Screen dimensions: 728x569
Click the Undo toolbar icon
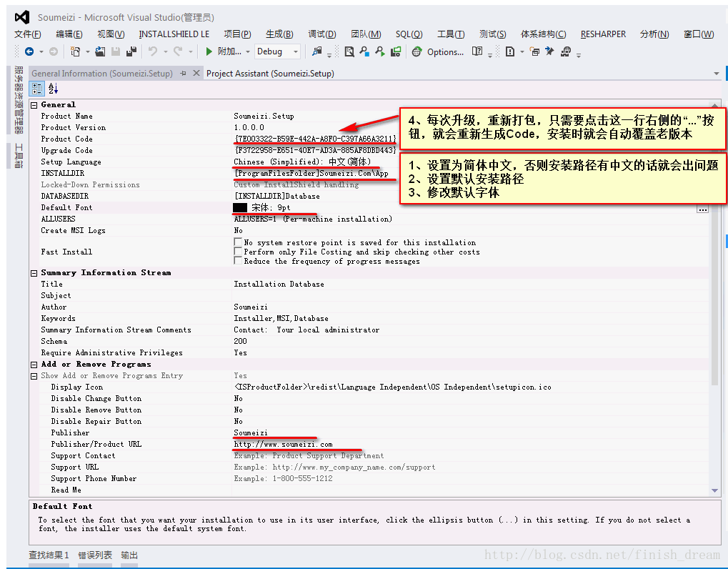[153, 51]
